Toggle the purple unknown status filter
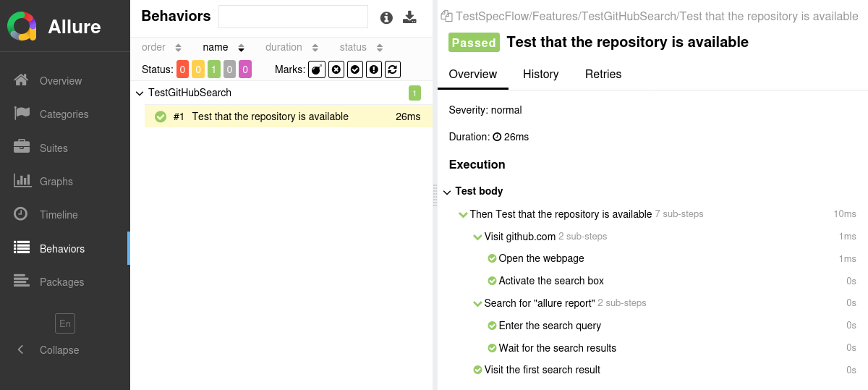Screen dimensions: 868x390 tap(245, 69)
